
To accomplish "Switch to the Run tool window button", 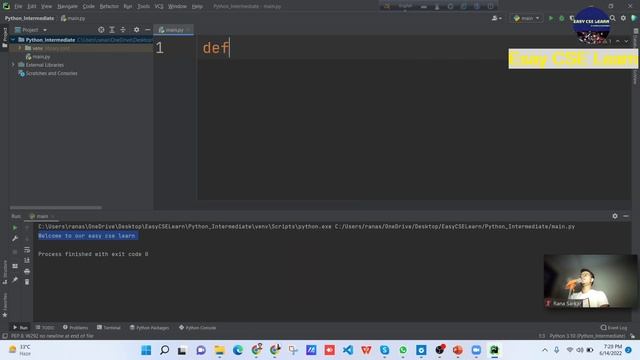I will [x=20, y=327].
